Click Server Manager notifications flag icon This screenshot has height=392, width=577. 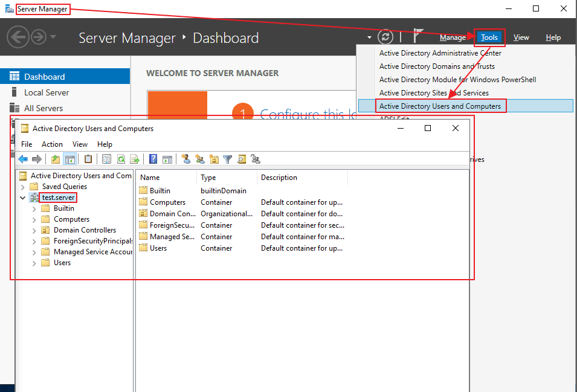click(417, 36)
